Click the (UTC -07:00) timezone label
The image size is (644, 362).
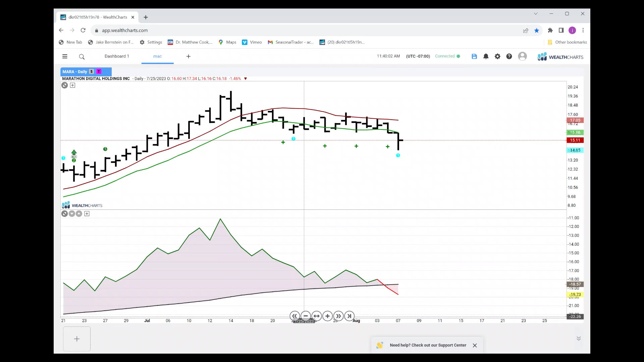[418, 56]
